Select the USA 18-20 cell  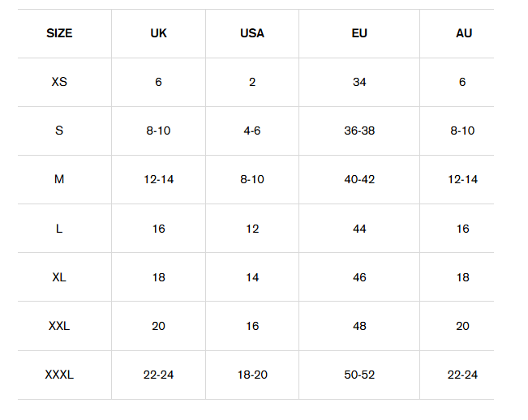(x=252, y=375)
